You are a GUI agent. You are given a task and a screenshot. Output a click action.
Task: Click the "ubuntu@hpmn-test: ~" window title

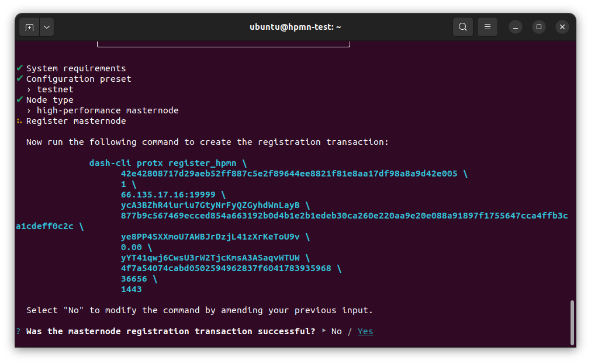point(295,27)
